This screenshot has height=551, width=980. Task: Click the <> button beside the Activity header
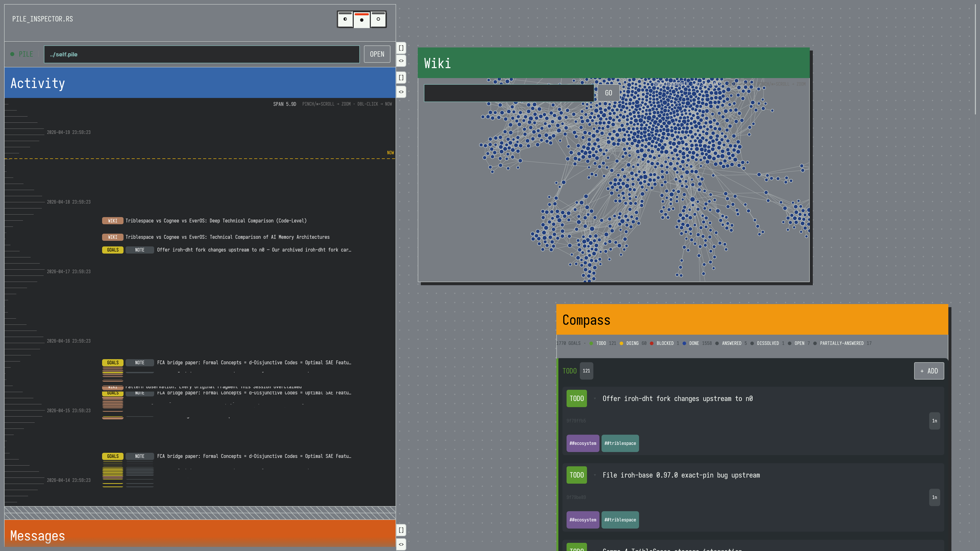[x=401, y=92]
